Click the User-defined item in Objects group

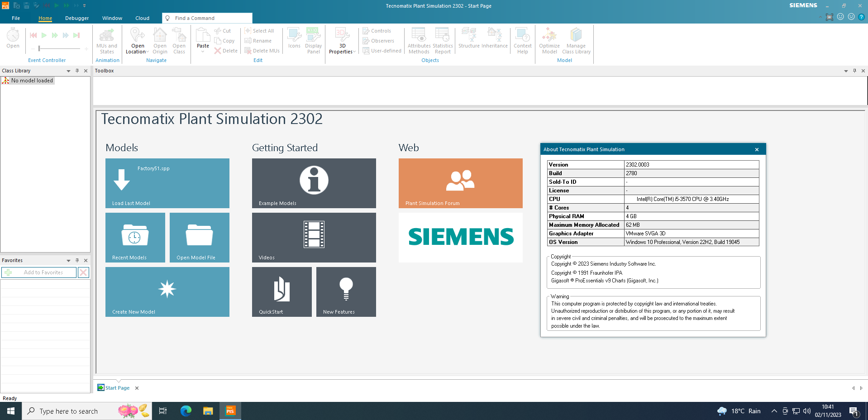point(382,51)
